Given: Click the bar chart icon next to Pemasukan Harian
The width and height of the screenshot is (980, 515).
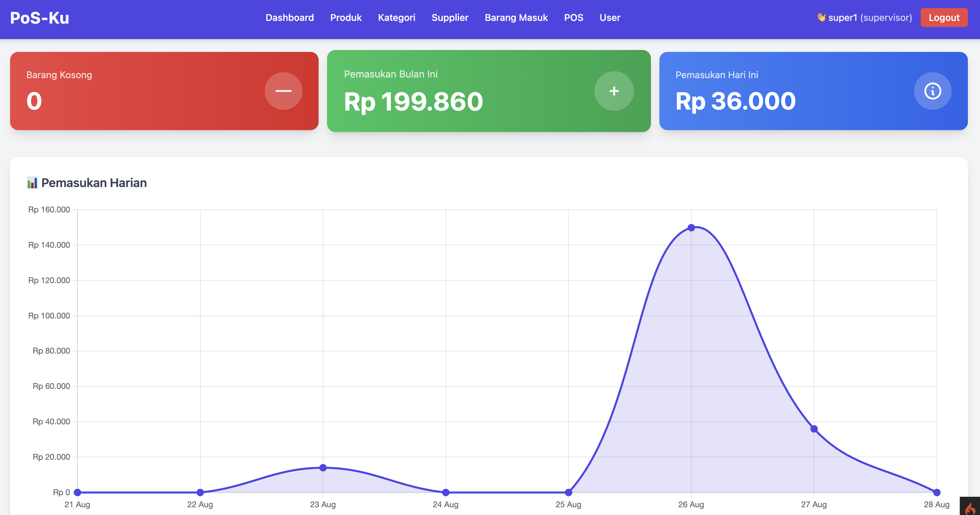Looking at the screenshot, I should [33, 182].
